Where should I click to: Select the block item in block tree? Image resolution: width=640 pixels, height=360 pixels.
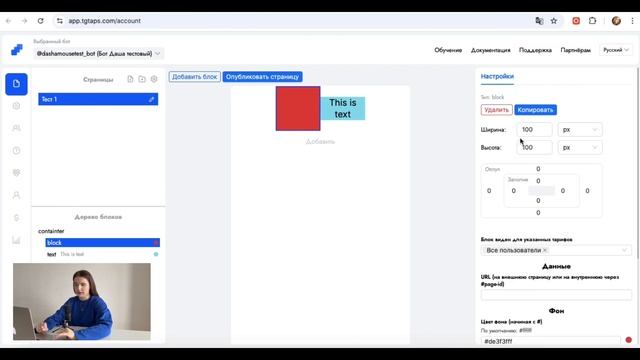point(102,243)
